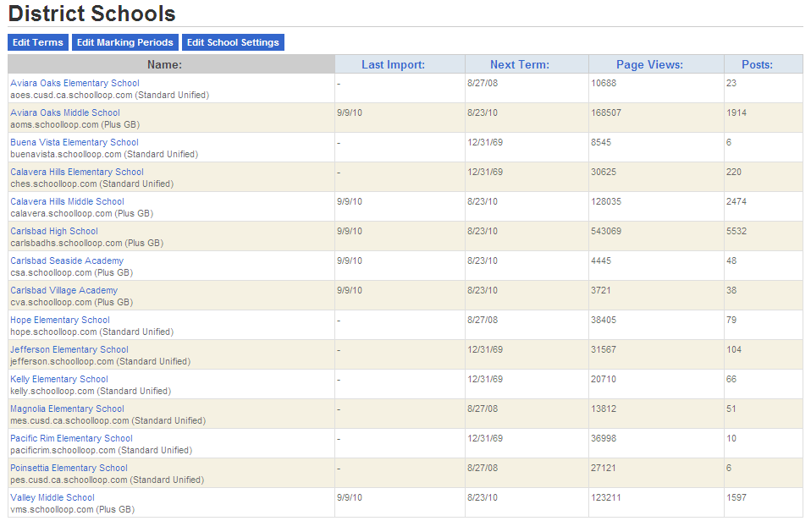This screenshot has height=532, width=811.
Task: Open Magnolia Elementary School link
Action: [x=67, y=409]
